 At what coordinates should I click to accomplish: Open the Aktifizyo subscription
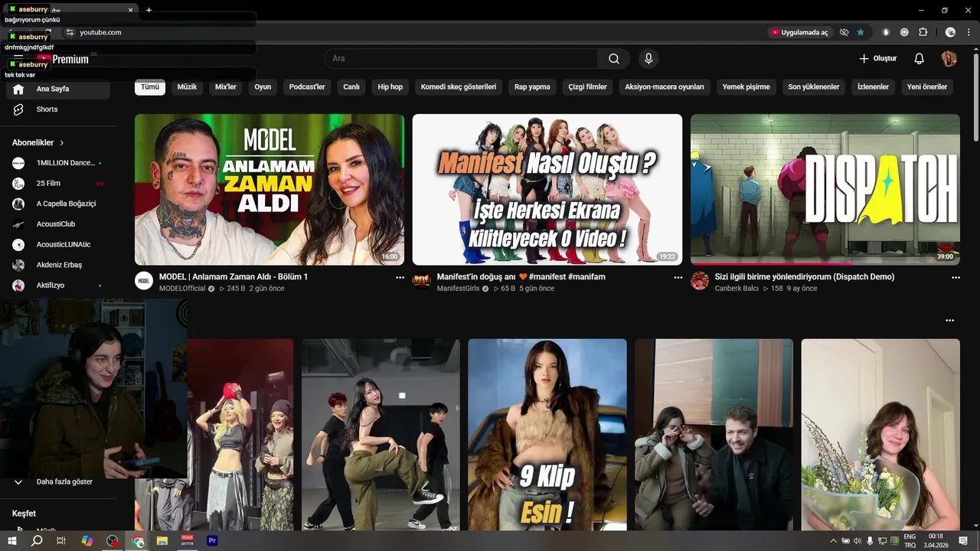(58, 285)
